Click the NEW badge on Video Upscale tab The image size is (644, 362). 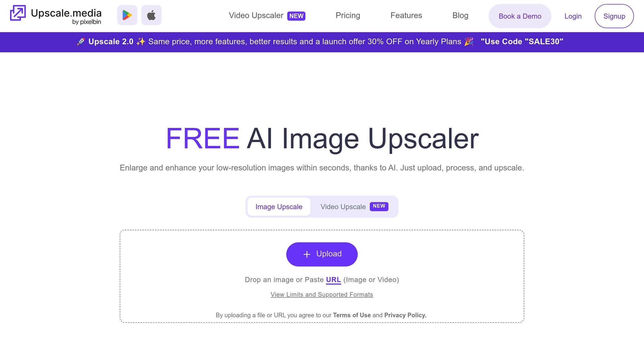coord(379,206)
